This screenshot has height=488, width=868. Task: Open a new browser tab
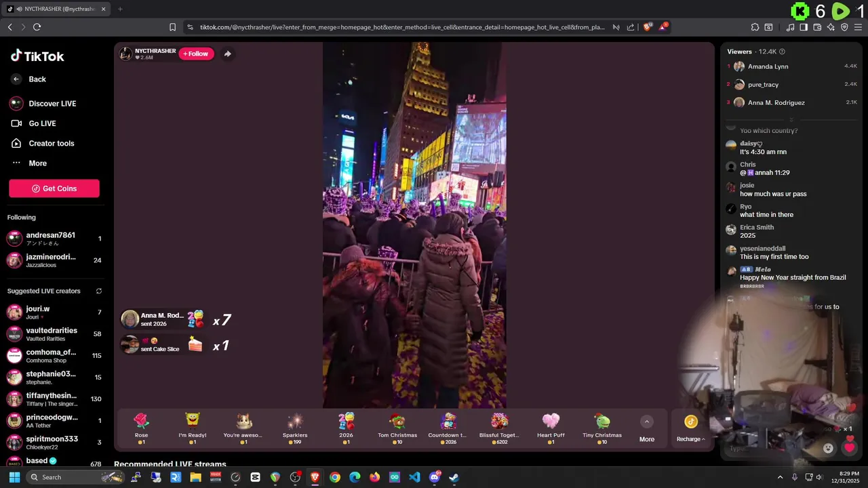tap(120, 9)
